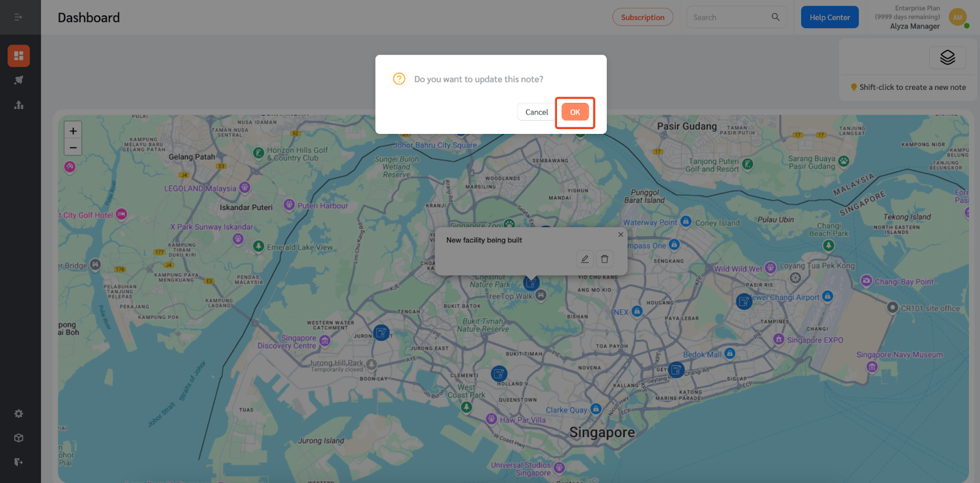Click the 'Alyza Manager' user name
This screenshot has width=980, height=483.
coord(914,26)
